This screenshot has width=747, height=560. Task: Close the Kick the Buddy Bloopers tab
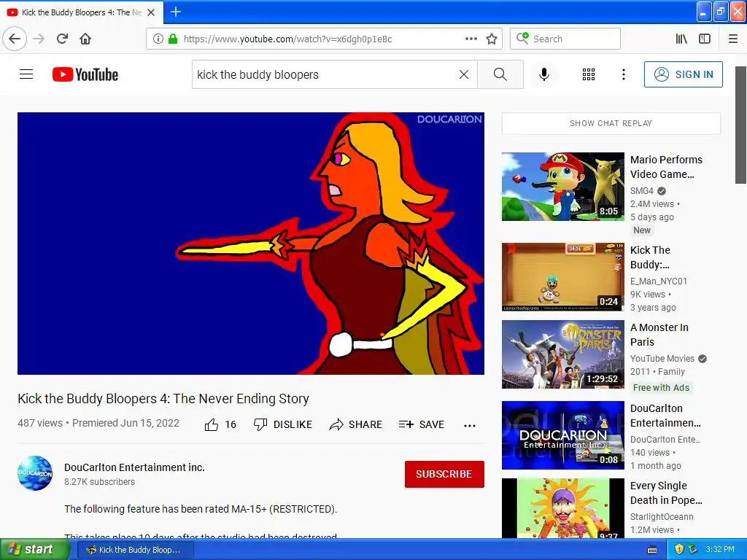click(x=151, y=12)
